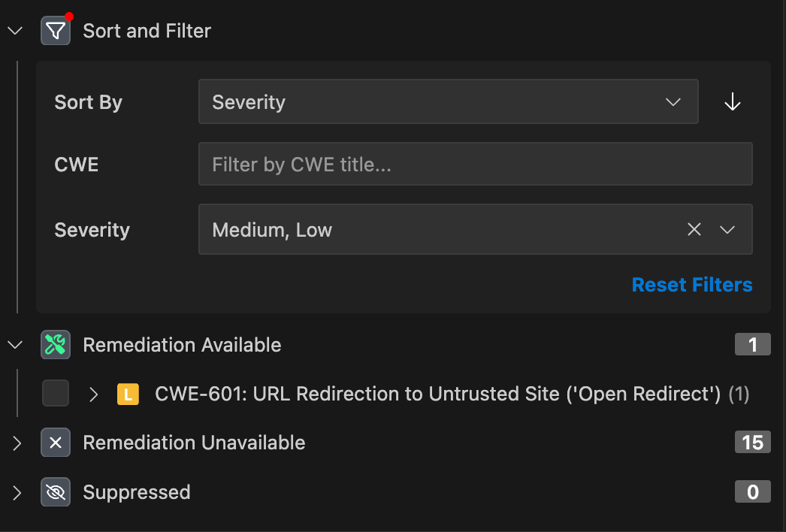Click the Sort and Filter funnel icon
786x532 pixels.
tap(56, 31)
